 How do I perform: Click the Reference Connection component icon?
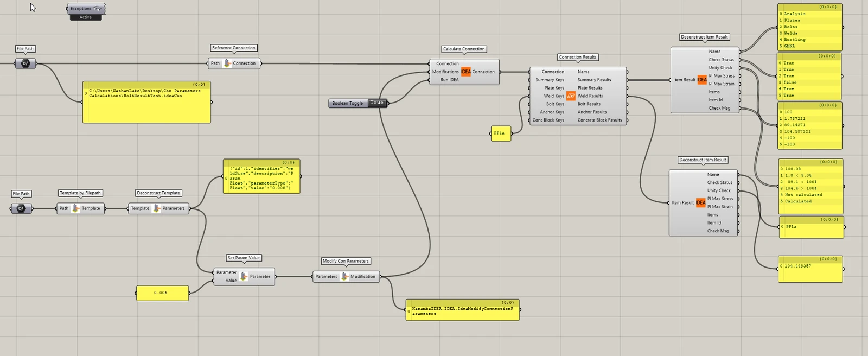coord(227,63)
